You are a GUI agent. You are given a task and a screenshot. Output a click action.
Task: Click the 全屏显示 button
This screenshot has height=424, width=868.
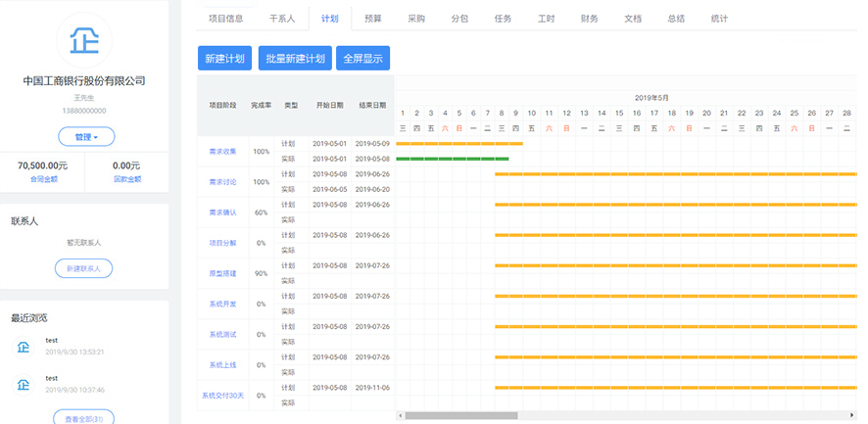click(x=362, y=59)
